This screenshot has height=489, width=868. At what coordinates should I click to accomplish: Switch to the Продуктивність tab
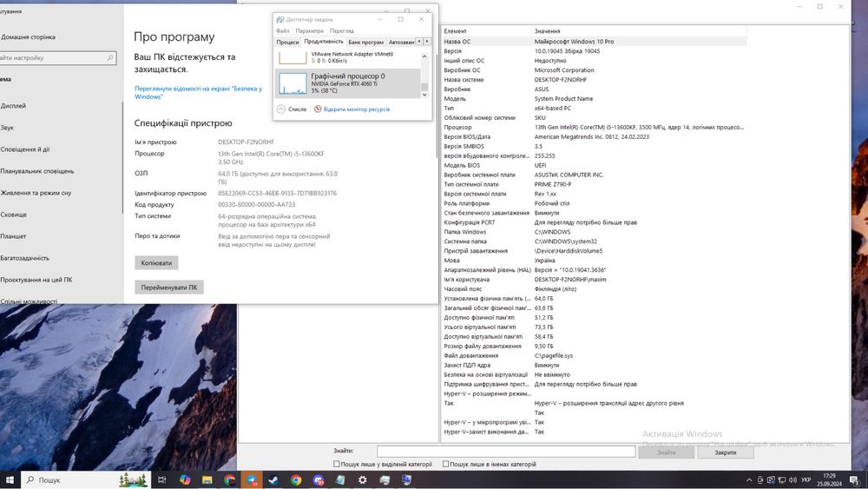pyautogui.click(x=323, y=42)
